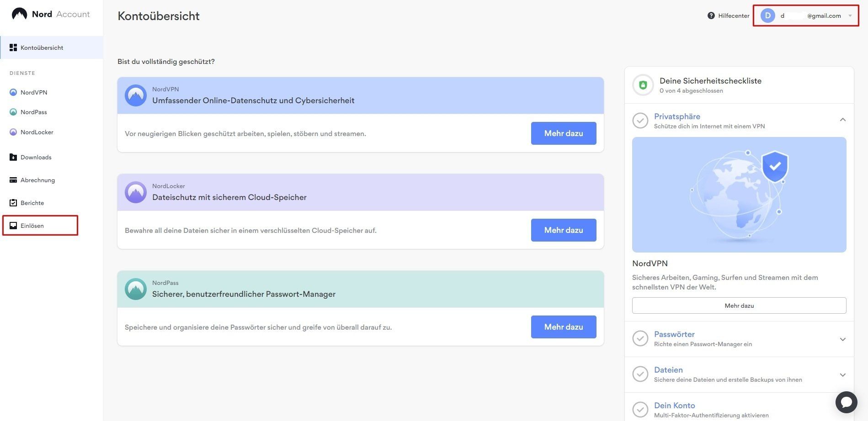Click Mehr dazu button for NordLocker

tap(563, 230)
